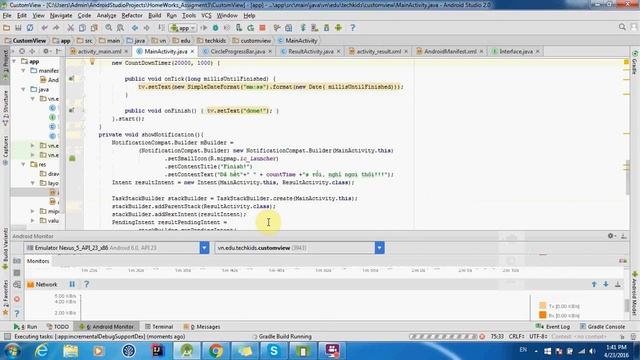The image size is (640, 360).
Task: Cut selection with the scissors icon
Action: [70, 28]
